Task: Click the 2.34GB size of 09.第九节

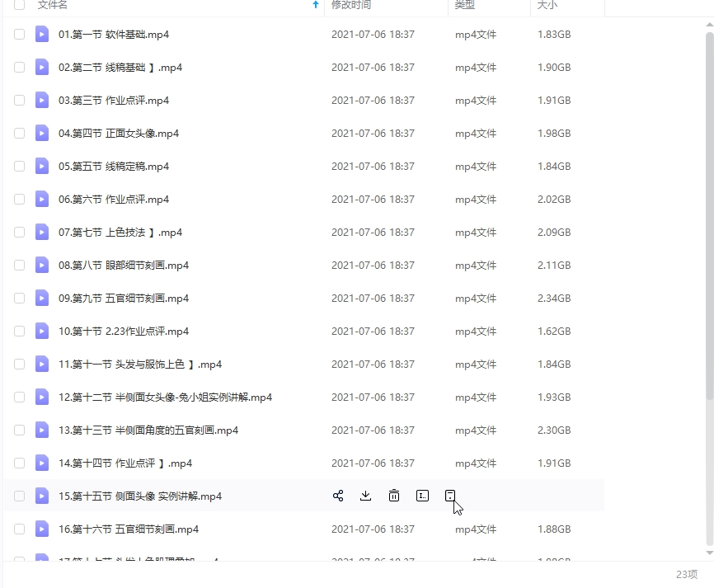Action: [554, 298]
